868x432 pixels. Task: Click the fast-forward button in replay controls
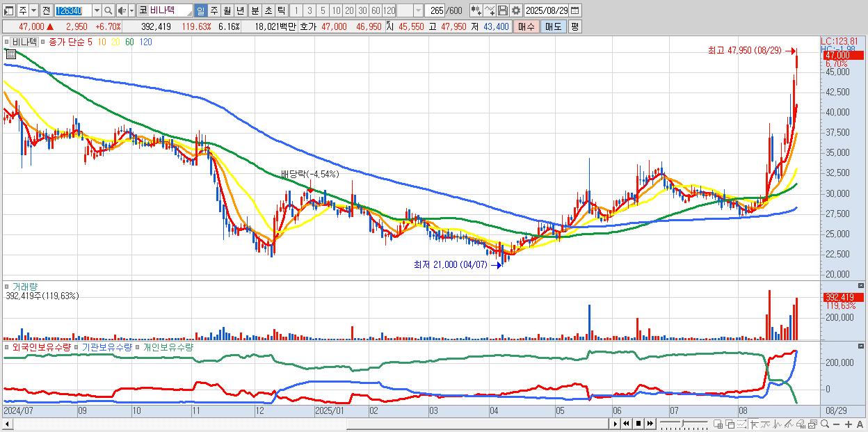(x=650, y=424)
